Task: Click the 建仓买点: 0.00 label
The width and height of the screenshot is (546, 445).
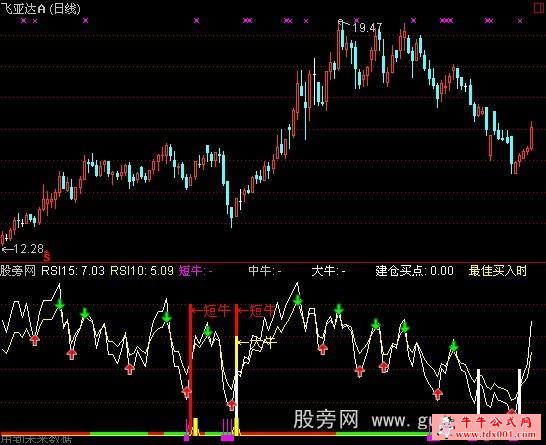Action: [414, 271]
